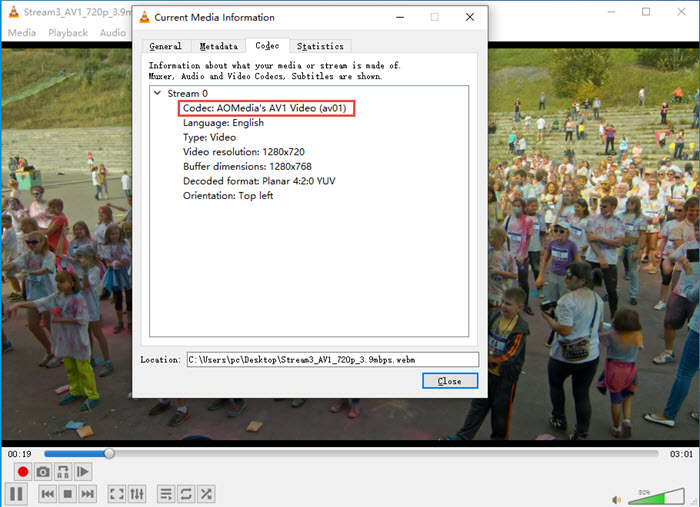Image resolution: width=700 pixels, height=507 pixels.
Task: Select the Codec: AOMedia's AV1 Video row
Action: click(x=265, y=108)
